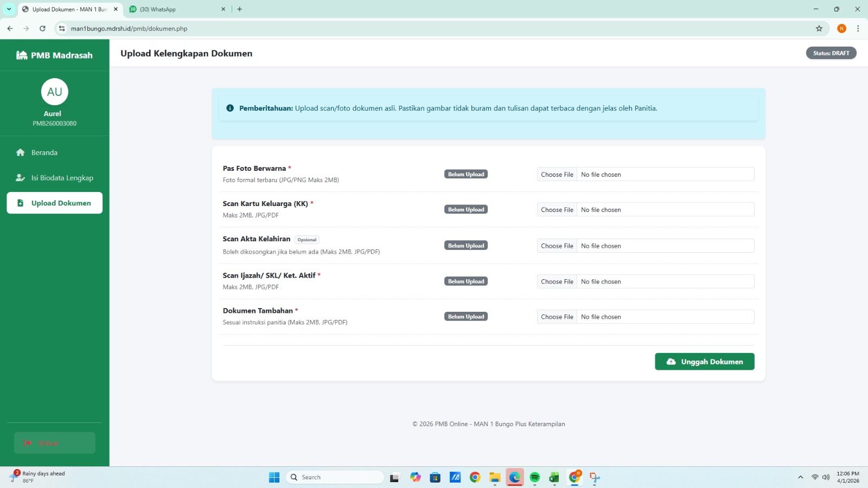Open Spotify from the taskbar
868x488 pixels.
coord(534,477)
